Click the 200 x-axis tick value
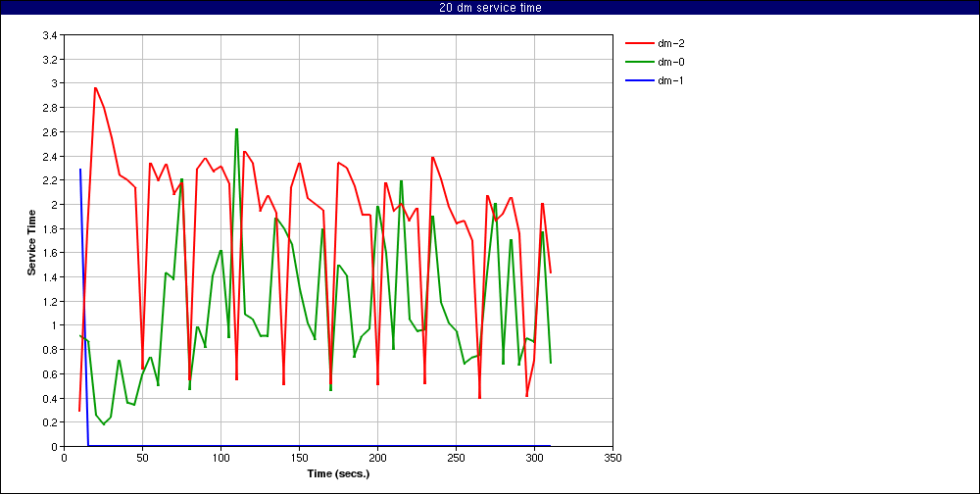The image size is (980, 494). pyautogui.click(x=377, y=459)
